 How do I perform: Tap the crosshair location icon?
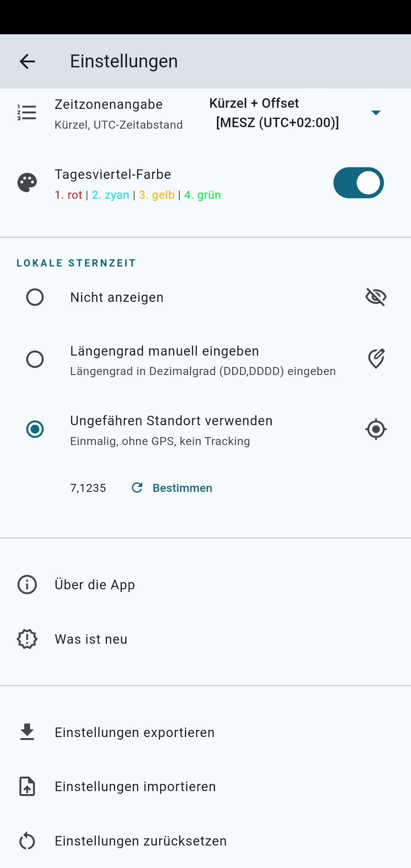point(376,429)
